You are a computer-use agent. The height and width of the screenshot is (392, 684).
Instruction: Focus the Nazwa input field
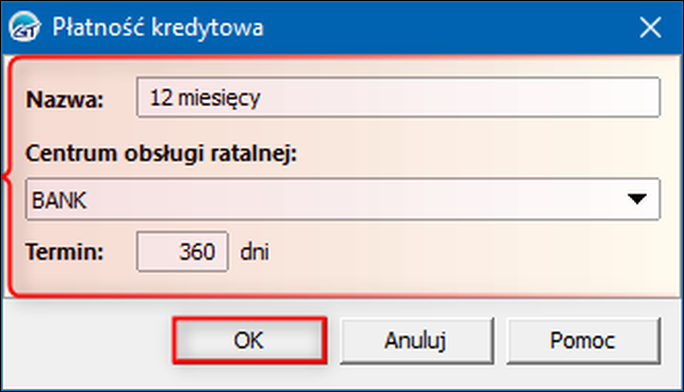pos(398,97)
